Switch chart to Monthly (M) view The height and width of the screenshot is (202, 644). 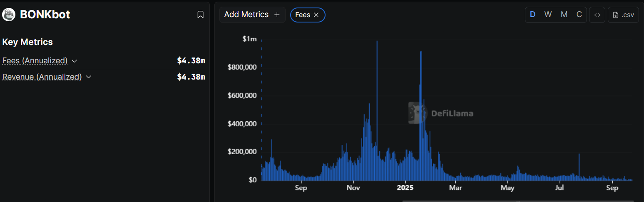564,15
